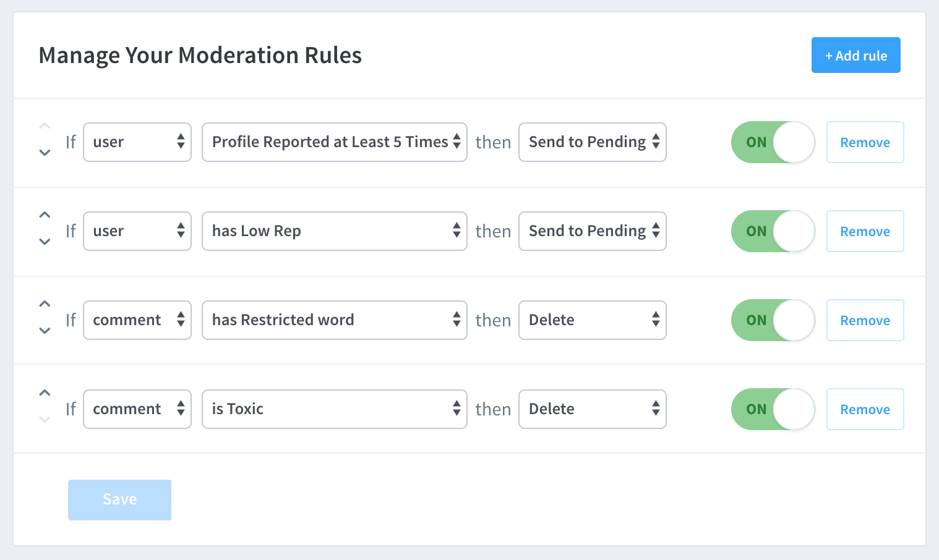Image resolution: width=939 pixels, height=560 pixels.
Task: Turn off the Profile Reported rule toggle
Action: point(773,142)
